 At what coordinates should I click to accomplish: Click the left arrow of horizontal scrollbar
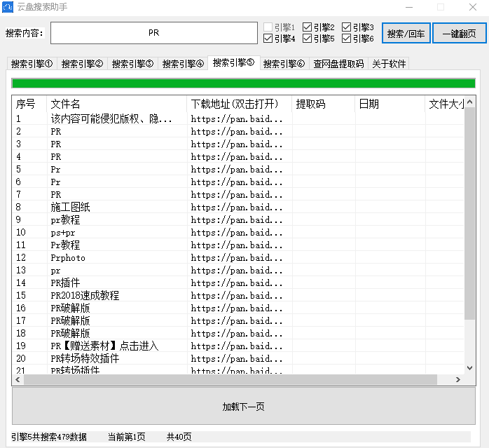pos(18,379)
